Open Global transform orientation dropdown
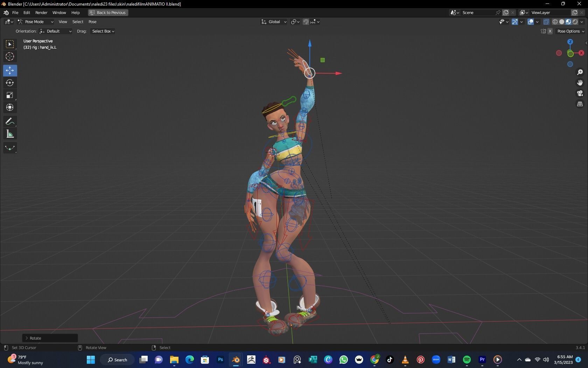Viewport: 588px width, 368px height. (x=274, y=22)
